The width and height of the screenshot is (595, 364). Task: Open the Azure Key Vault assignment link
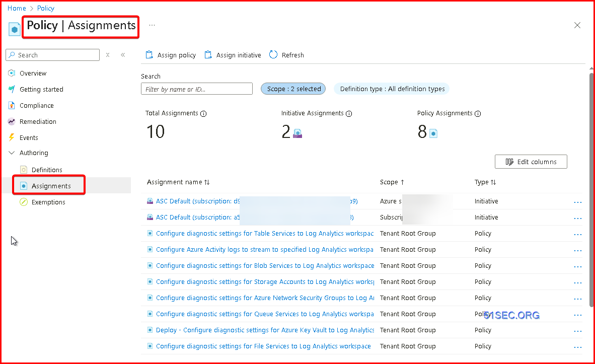[265, 330]
